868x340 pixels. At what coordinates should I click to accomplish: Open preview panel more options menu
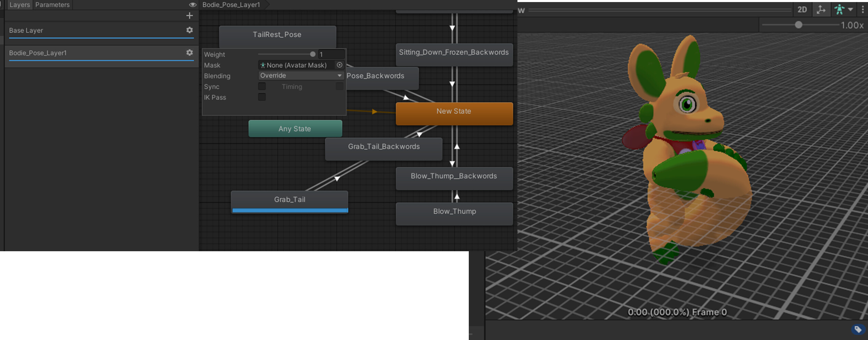coord(863,10)
